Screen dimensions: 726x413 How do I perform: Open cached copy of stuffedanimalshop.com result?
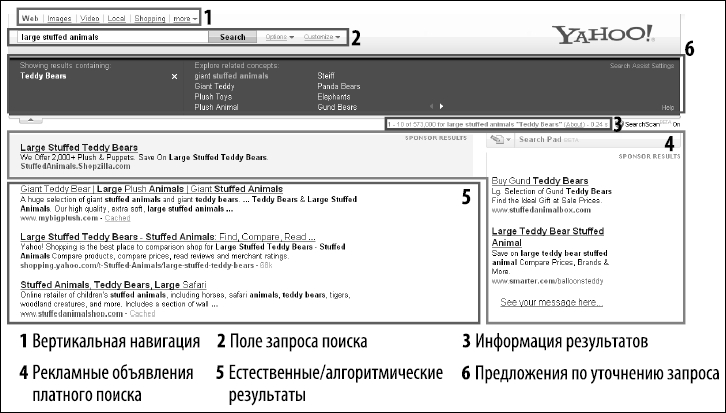(x=142, y=314)
